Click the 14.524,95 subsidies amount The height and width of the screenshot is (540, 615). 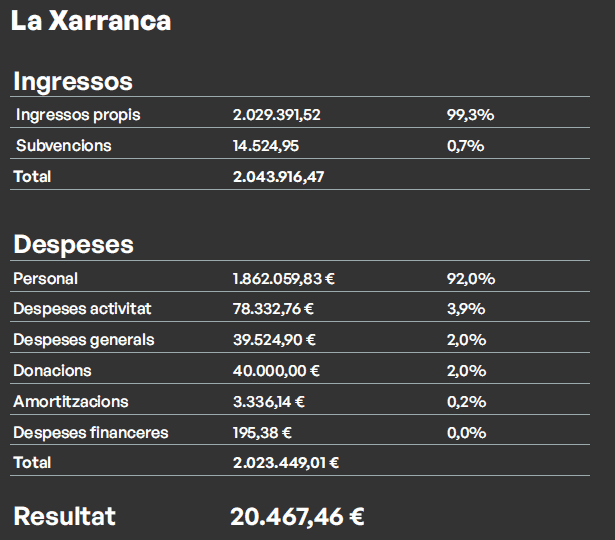tap(265, 146)
